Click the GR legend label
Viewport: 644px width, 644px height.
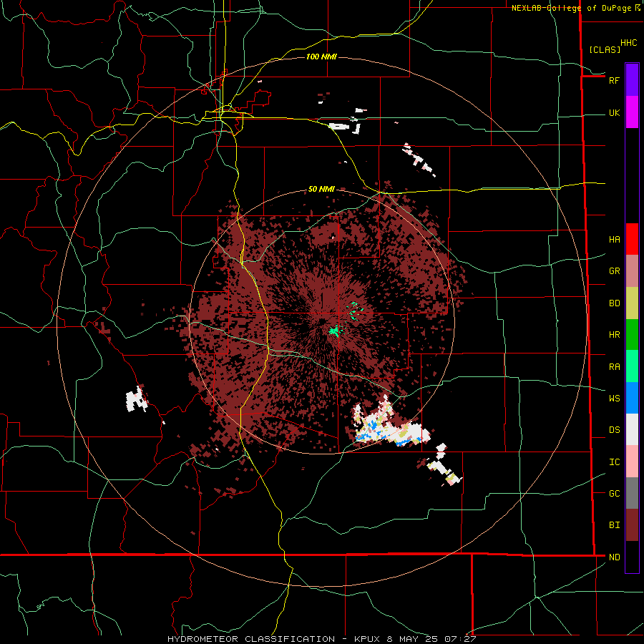[614, 271]
